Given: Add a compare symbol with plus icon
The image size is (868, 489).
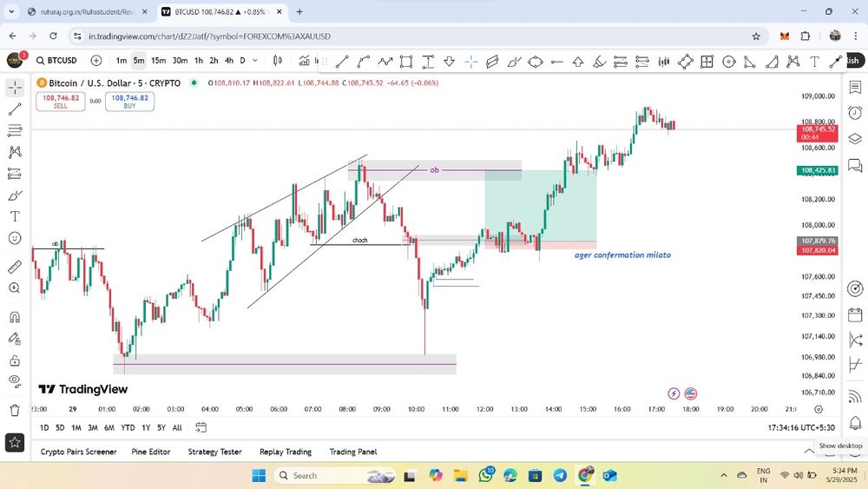Looking at the screenshot, I should tap(96, 60).
